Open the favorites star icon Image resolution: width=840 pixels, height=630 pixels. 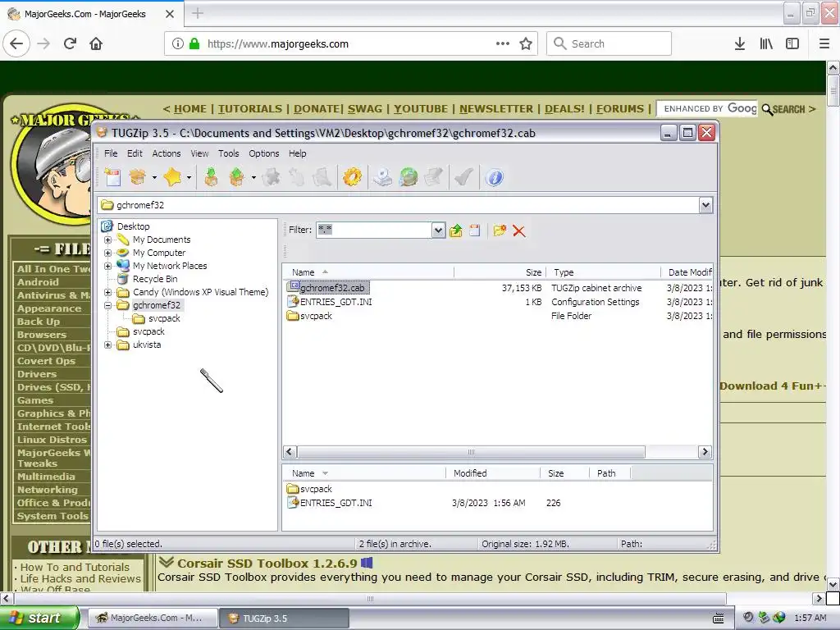(172, 177)
